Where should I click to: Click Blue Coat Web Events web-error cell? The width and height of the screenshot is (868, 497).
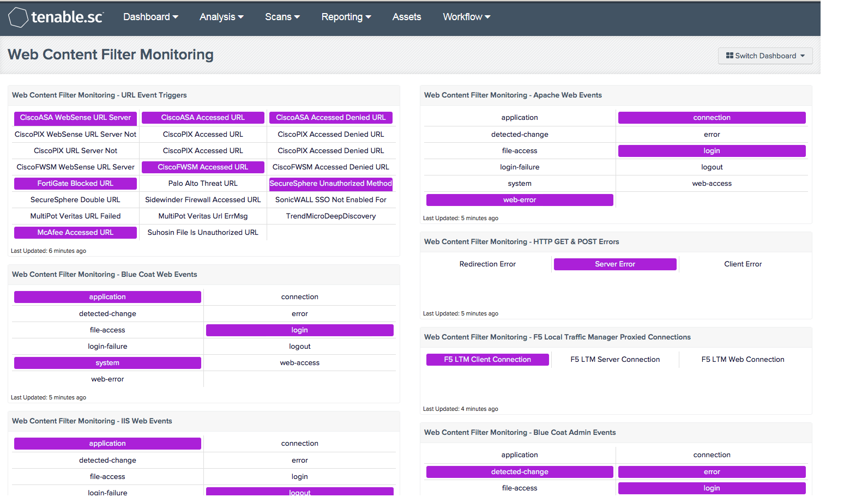click(107, 379)
